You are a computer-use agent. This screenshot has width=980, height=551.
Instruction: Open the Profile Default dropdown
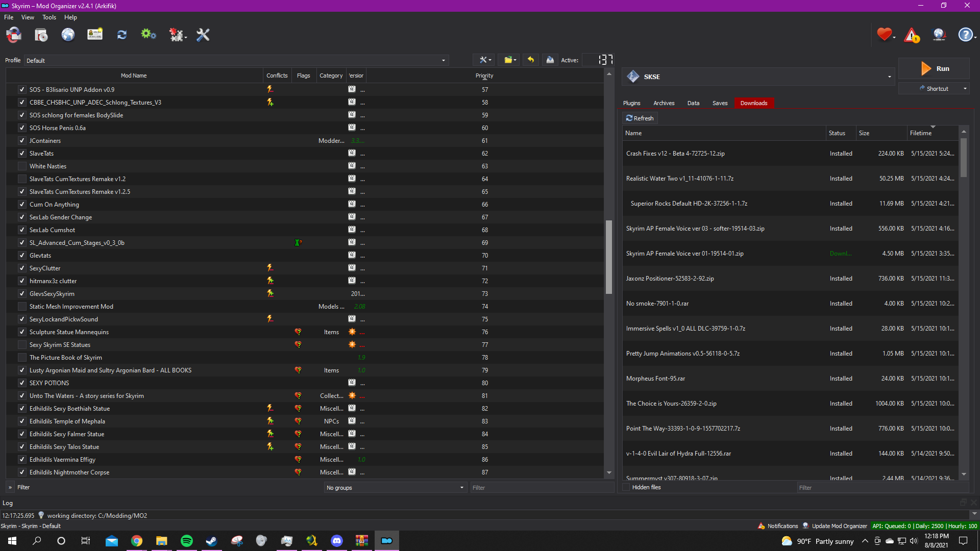(x=236, y=60)
